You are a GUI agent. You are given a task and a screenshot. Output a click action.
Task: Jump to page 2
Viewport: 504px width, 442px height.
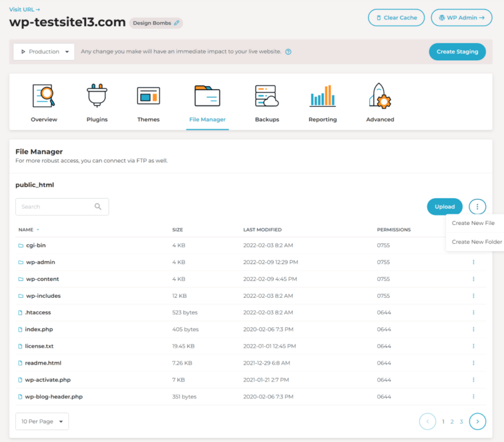tap(452, 422)
